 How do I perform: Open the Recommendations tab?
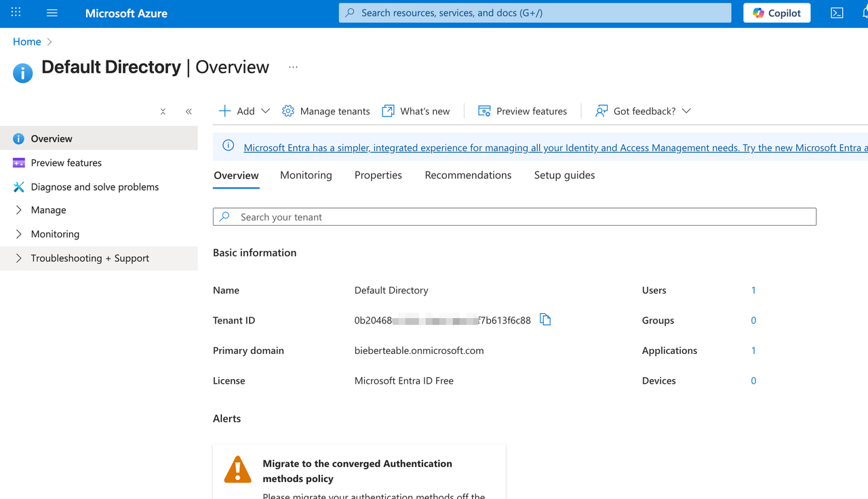point(468,175)
